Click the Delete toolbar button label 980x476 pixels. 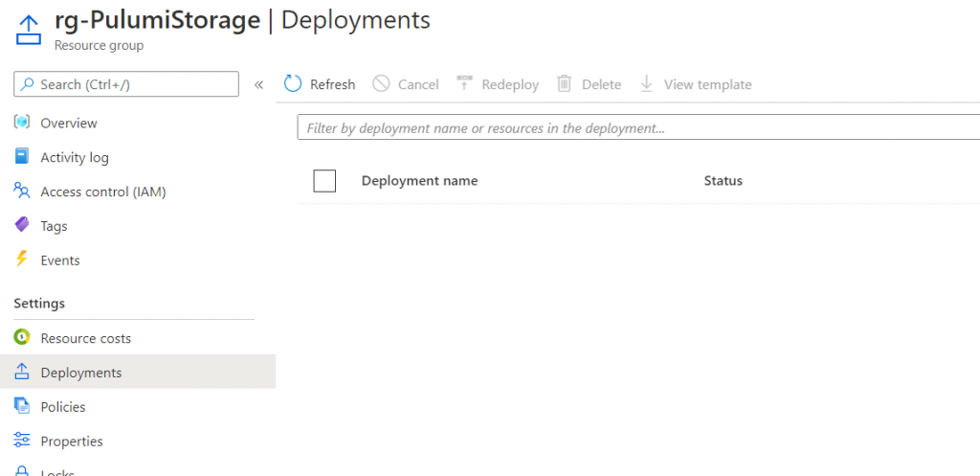tap(601, 84)
